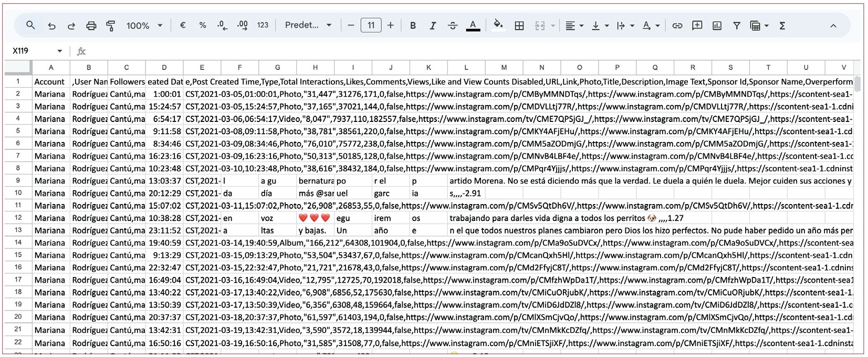The width and height of the screenshot is (868, 357).
Task: Open the functions sigma icon
Action: (782, 25)
